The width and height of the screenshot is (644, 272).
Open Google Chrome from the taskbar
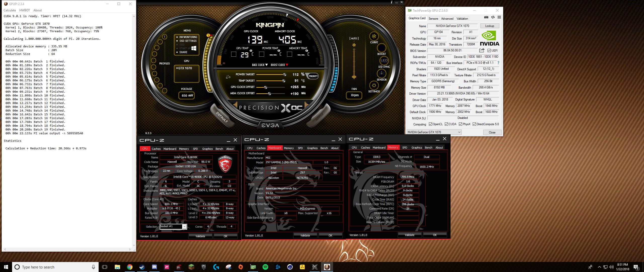point(130,267)
